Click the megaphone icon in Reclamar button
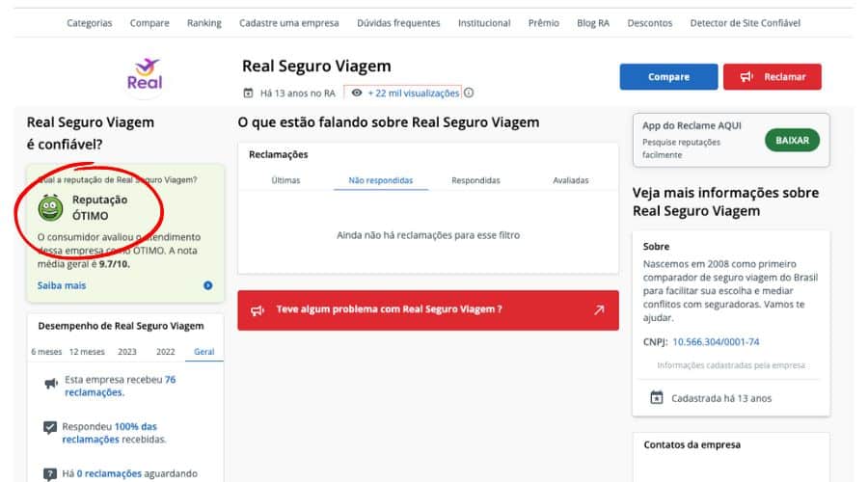This screenshot has height=482, width=868. pos(746,77)
